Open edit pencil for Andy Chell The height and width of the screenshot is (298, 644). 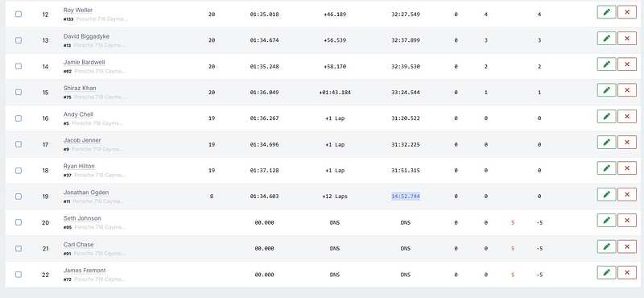pyautogui.click(x=606, y=116)
